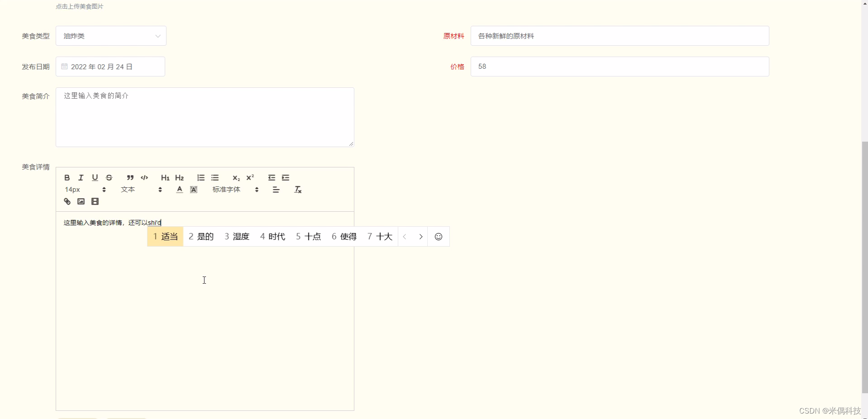
Task: Open the 标准字体 font family dropdown
Action: 226,189
